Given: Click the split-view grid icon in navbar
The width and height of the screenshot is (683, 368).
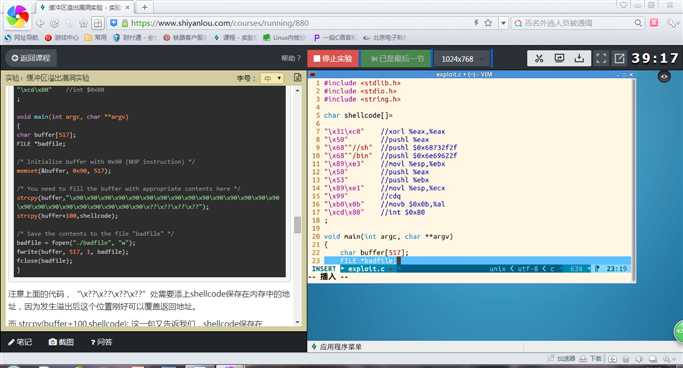Looking at the screenshot, I should (98, 23).
